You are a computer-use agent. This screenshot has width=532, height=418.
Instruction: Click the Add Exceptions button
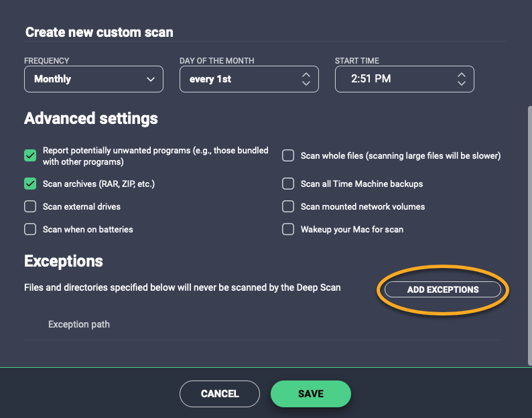coord(443,289)
